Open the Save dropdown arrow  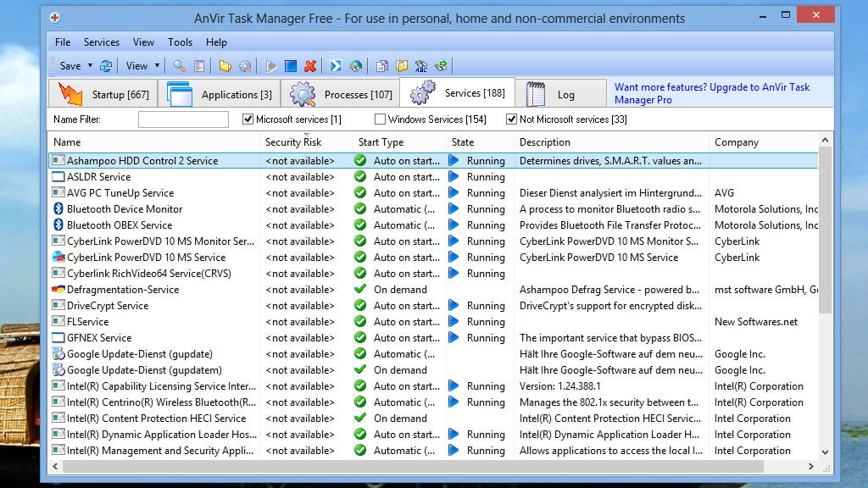pyautogui.click(x=90, y=66)
